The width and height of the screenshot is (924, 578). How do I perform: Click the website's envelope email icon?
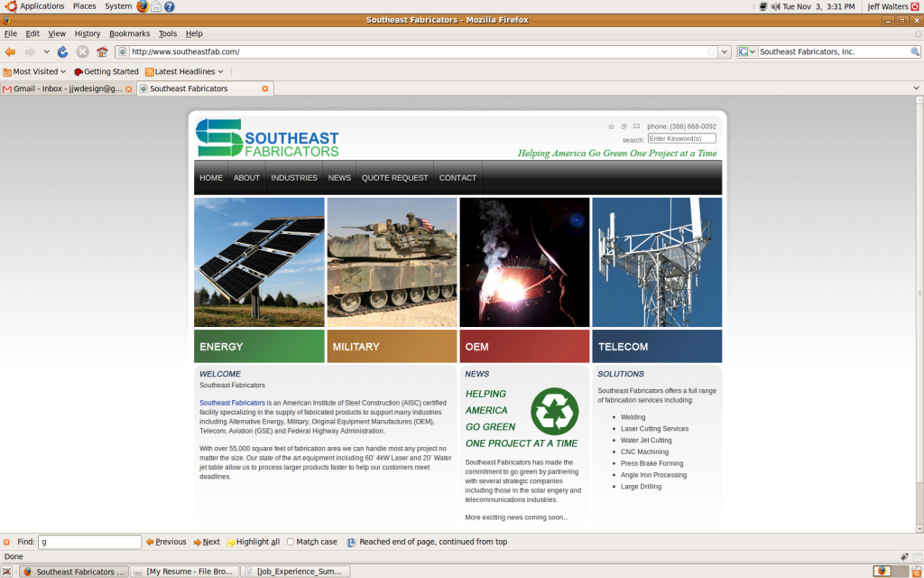[x=636, y=126]
